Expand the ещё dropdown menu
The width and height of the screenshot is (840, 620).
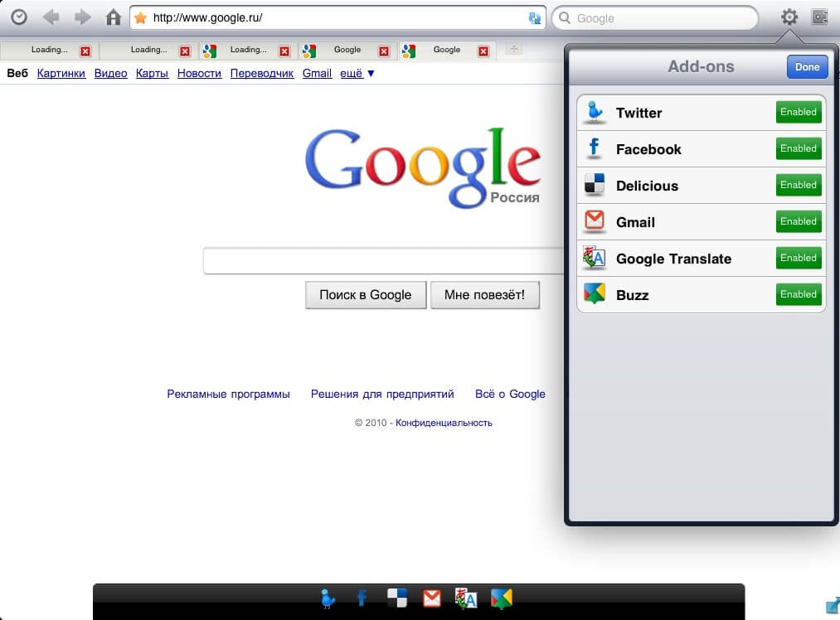[357, 73]
